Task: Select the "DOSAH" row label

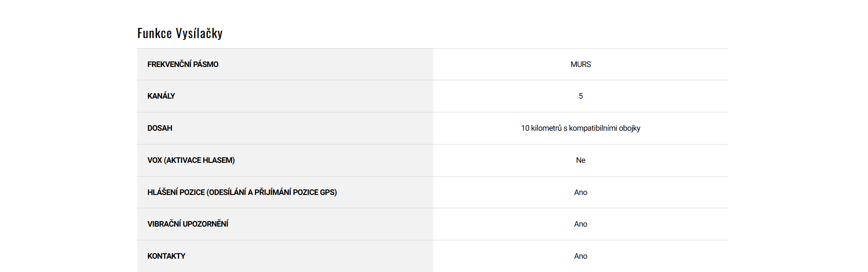Action: pos(160,128)
